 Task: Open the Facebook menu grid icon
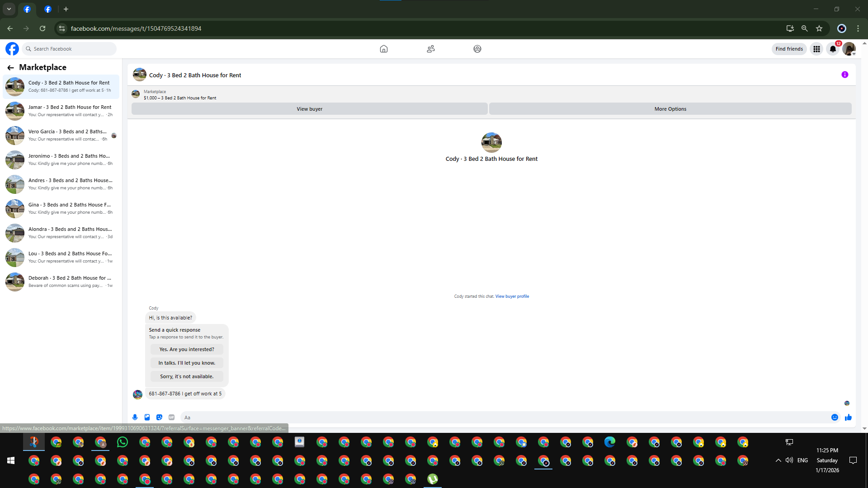point(816,49)
